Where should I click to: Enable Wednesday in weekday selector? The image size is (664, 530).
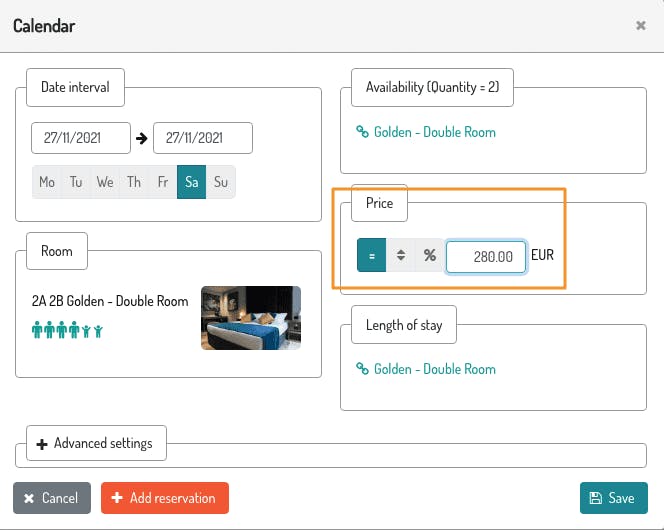click(x=105, y=182)
